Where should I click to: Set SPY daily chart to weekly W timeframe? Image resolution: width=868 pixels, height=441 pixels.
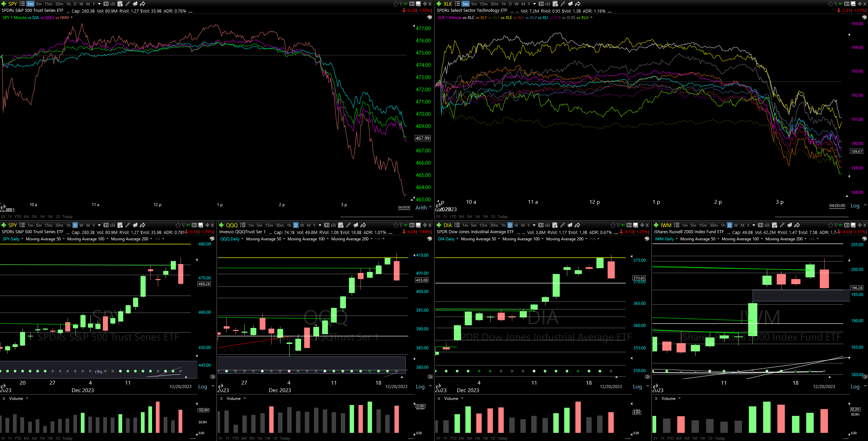point(81,225)
